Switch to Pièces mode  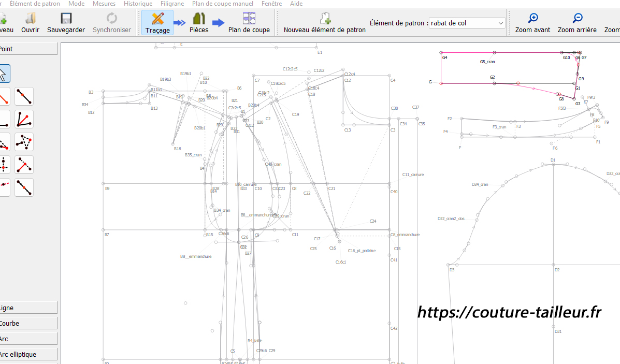pos(199,23)
